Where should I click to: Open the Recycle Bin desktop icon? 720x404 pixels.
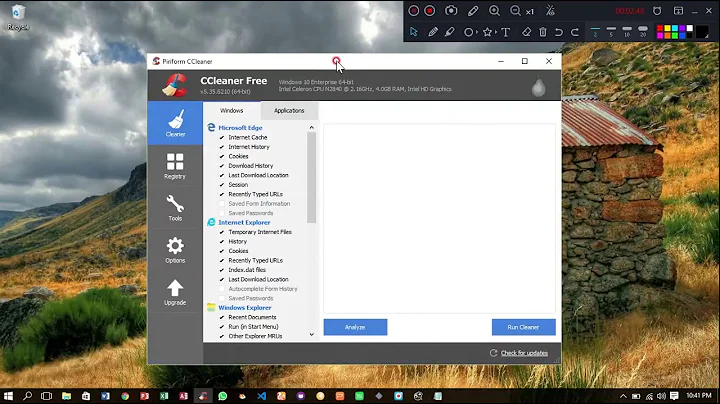[x=18, y=17]
